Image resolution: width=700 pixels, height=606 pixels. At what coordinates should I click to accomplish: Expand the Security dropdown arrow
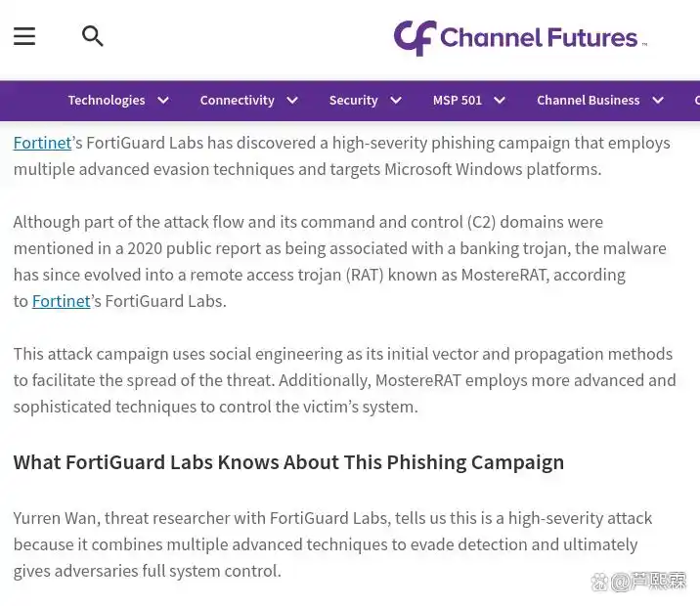tap(396, 101)
